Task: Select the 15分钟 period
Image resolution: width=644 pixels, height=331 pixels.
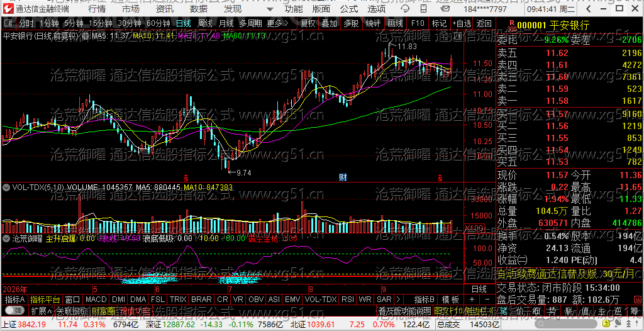Action: [100, 23]
